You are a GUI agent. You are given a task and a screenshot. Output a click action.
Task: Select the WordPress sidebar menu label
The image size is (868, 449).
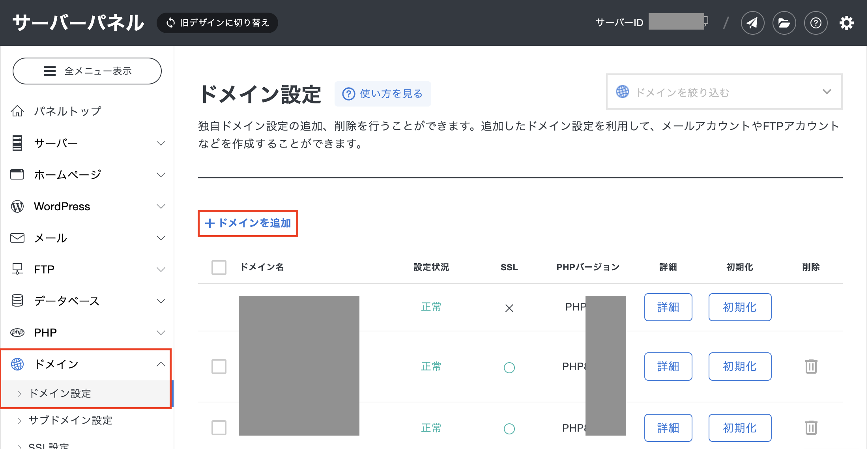(x=62, y=206)
